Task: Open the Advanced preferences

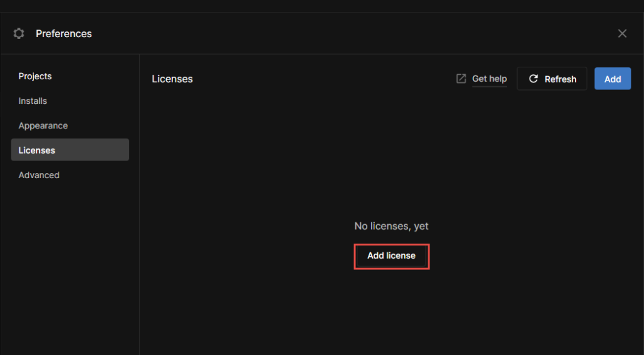Action: click(x=39, y=175)
